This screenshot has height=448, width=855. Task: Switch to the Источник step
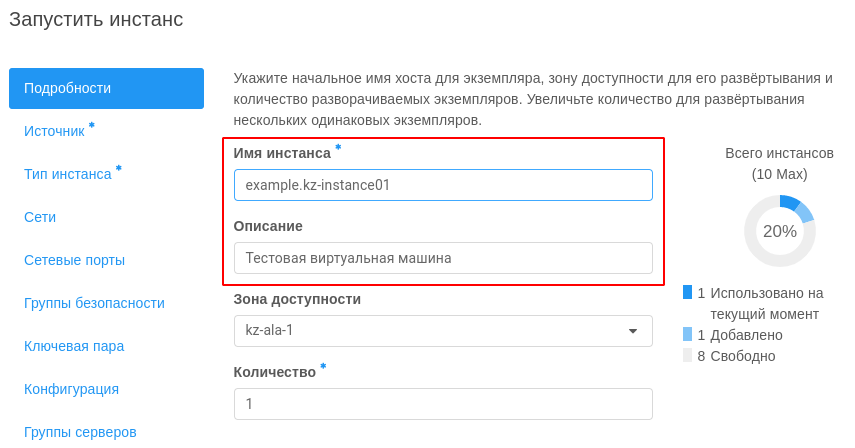coord(54,131)
